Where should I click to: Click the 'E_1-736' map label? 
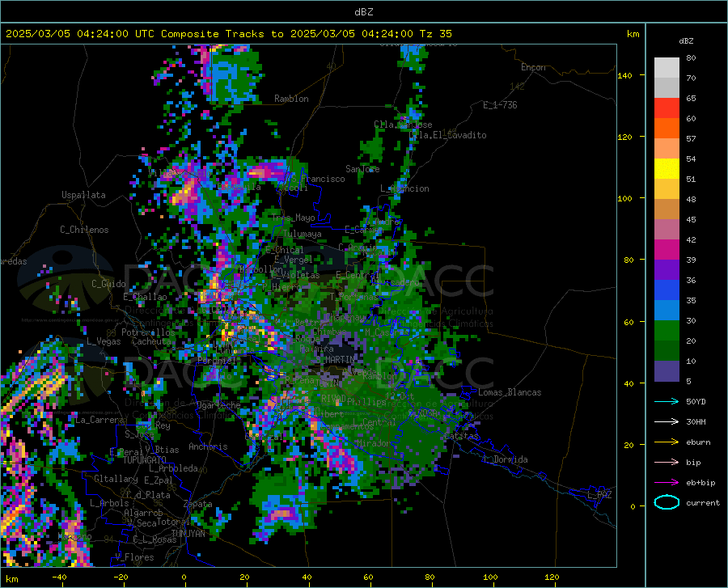coord(500,105)
